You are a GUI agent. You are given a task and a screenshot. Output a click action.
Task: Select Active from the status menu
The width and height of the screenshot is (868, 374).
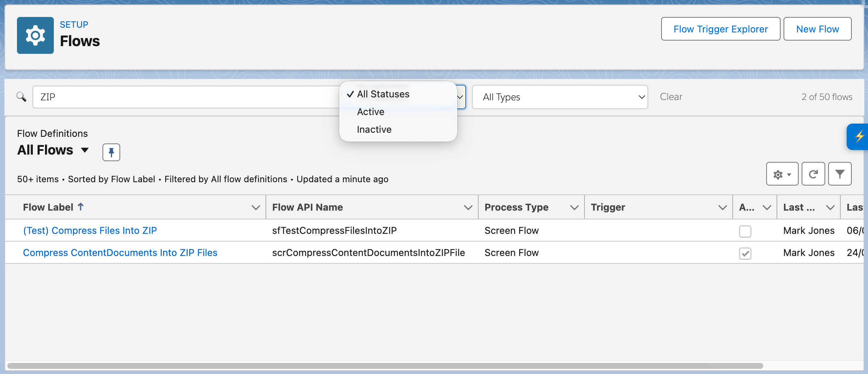(370, 111)
